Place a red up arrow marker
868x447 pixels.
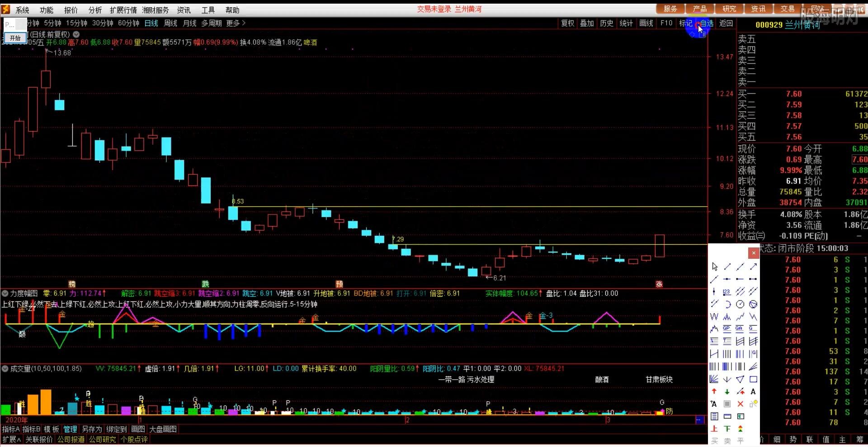point(714,391)
